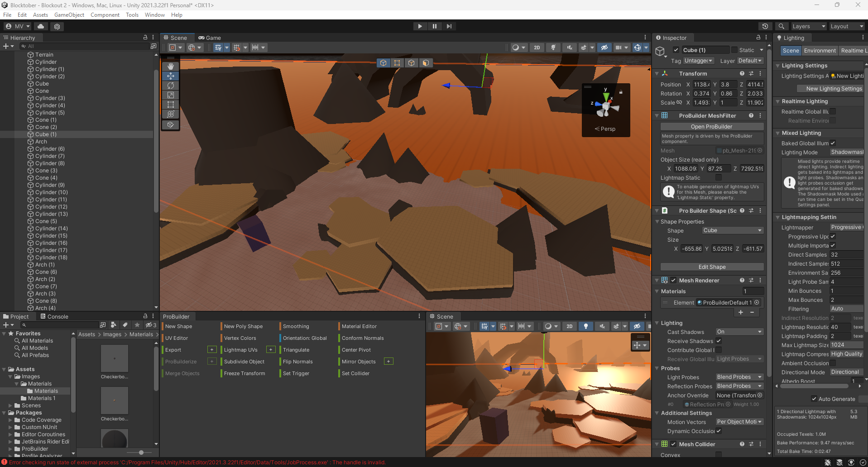Click the Position X input field
The height and width of the screenshot is (467, 868).
(x=701, y=85)
